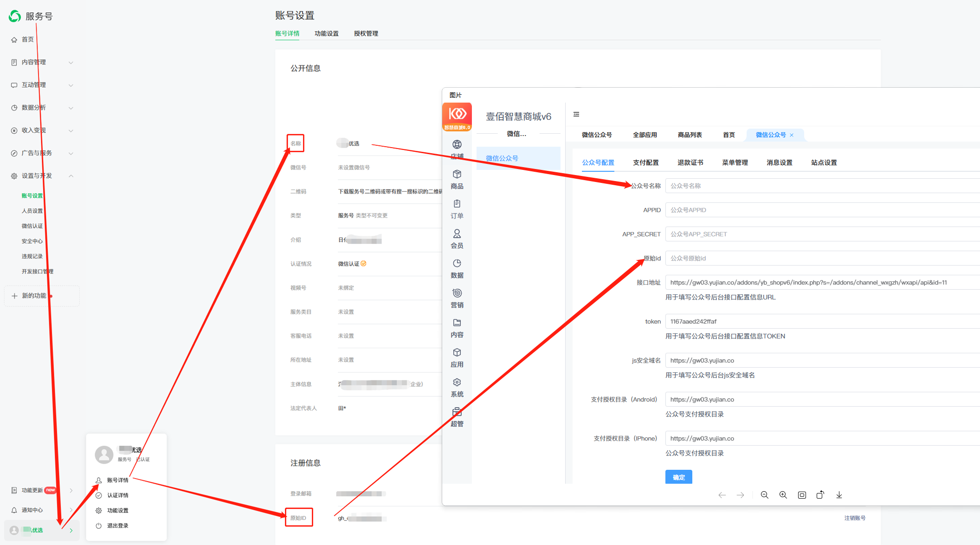This screenshot has height=545, width=980.
Task: Expand the 数据分析 chevron
Action: tap(71, 108)
